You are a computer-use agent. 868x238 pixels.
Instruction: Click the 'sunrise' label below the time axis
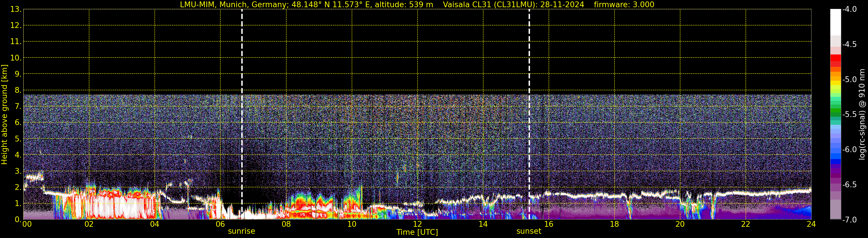[242, 231]
